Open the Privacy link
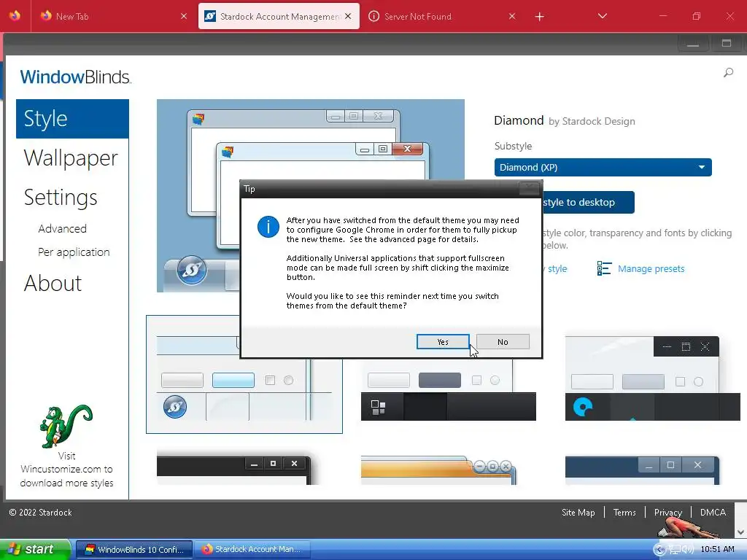This screenshot has height=560, width=747. pyautogui.click(x=668, y=513)
